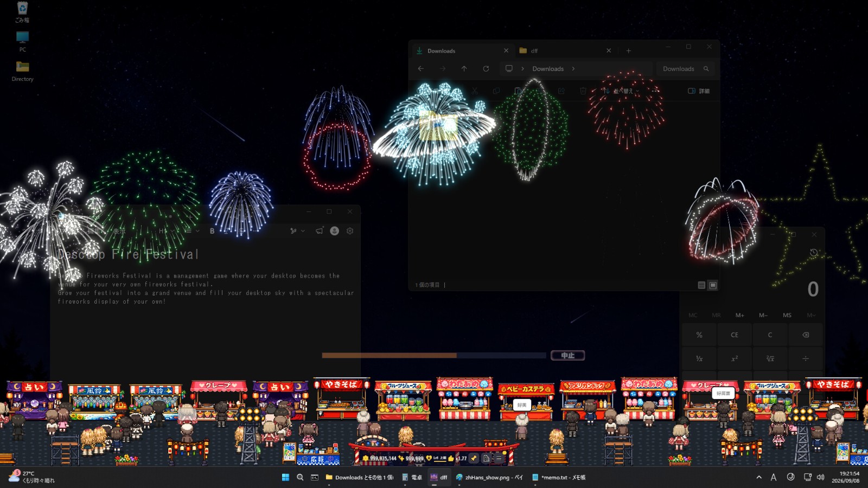Toggle the 詳細 details pane

pyautogui.click(x=699, y=91)
